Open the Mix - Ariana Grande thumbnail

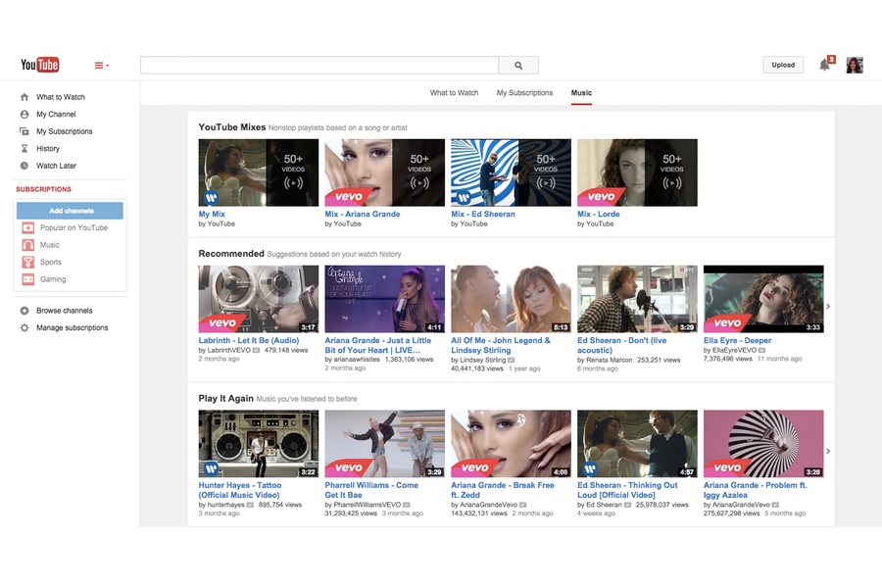(385, 172)
